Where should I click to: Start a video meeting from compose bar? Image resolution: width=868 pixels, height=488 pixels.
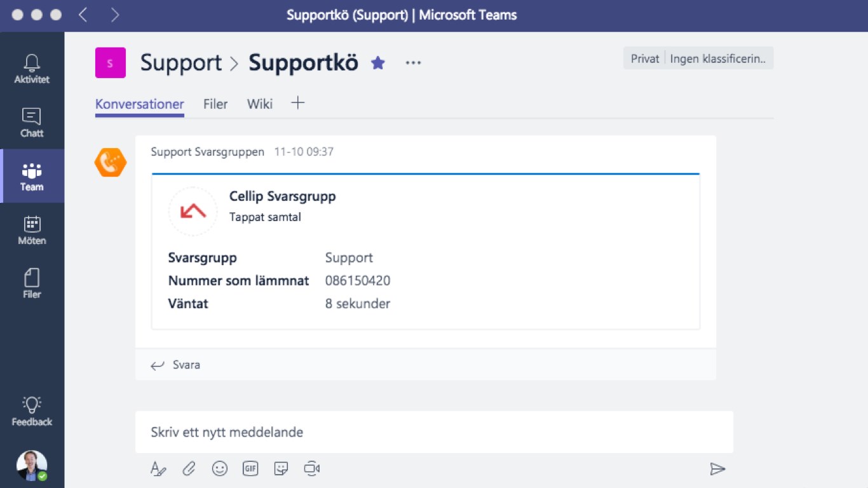click(x=311, y=469)
